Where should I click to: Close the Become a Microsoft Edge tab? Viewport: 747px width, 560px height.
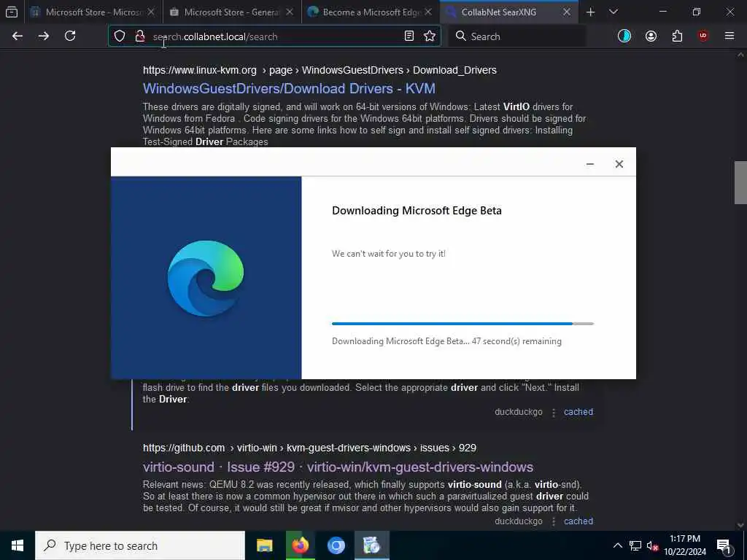point(428,12)
